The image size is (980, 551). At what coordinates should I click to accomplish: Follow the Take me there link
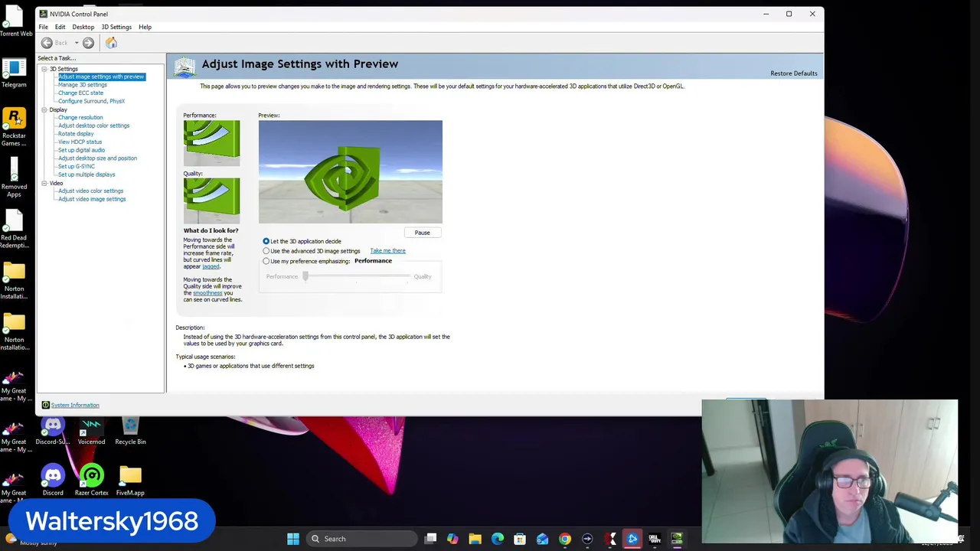click(387, 251)
